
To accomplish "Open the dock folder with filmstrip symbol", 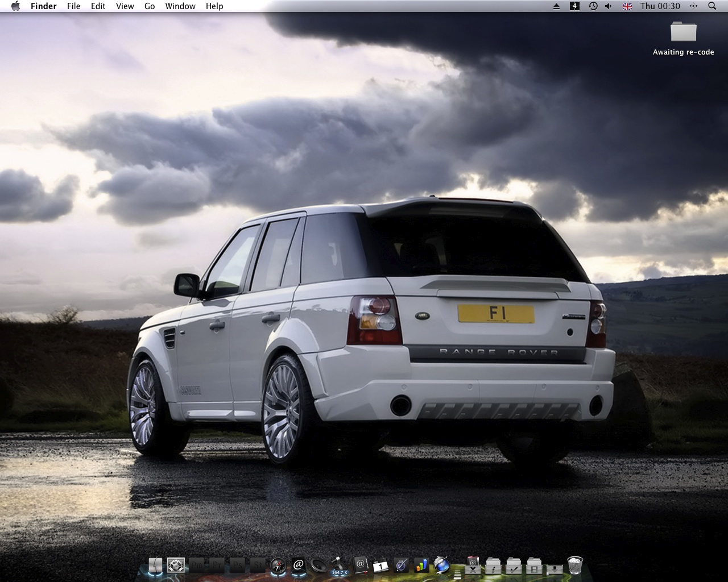I will click(534, 566).
